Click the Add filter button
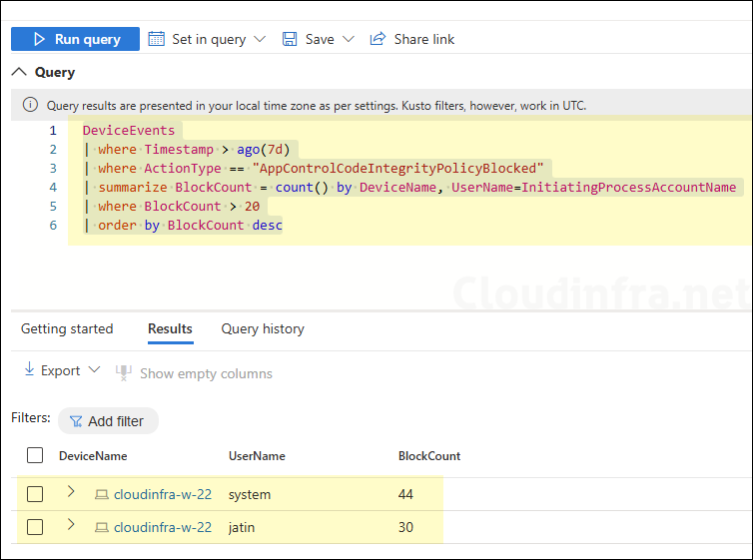 [x=108, y=421]
